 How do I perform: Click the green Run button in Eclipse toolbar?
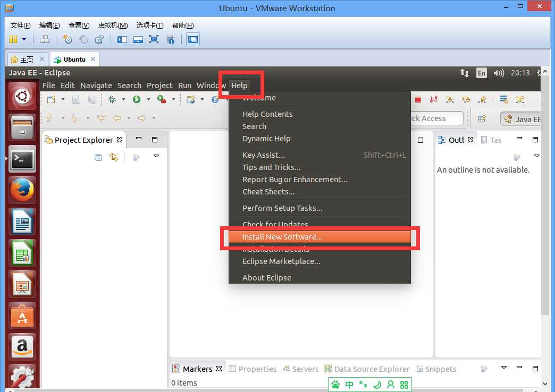(137, 100)
